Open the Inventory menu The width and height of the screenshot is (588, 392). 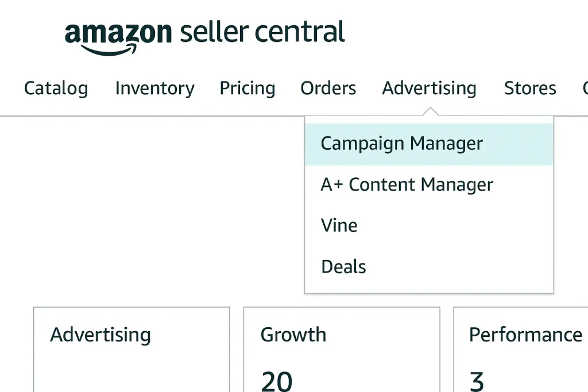pos(154,88)
